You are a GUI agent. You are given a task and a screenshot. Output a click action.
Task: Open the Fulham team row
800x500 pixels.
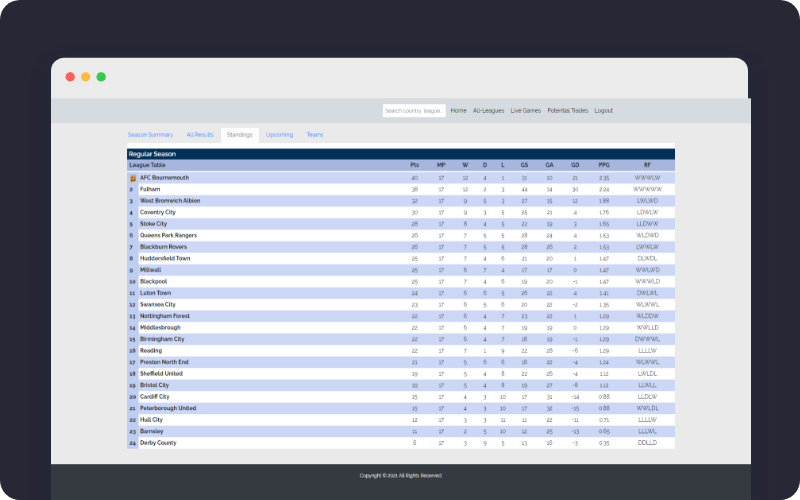(x=150, y=189)
